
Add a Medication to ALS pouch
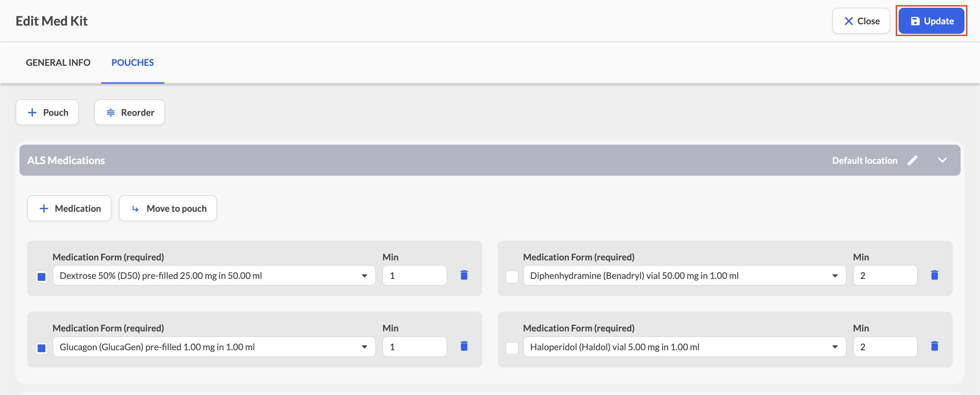69,208
